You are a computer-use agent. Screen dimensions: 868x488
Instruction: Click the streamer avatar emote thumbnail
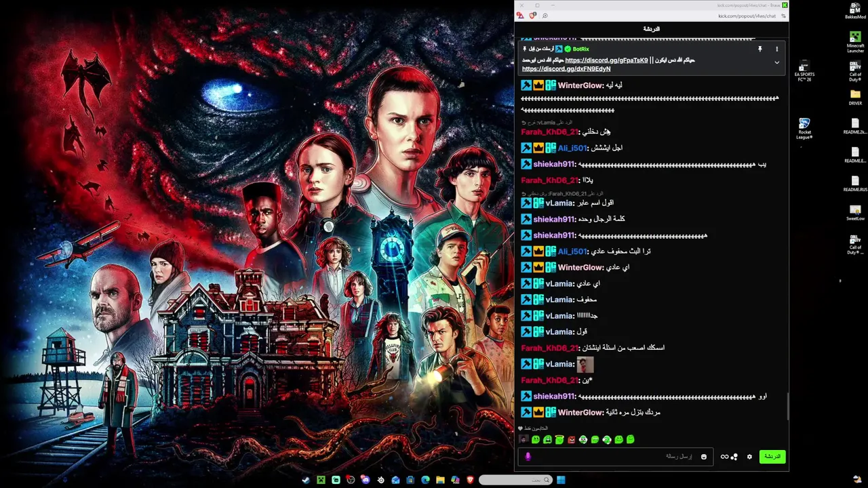point(524,440)
